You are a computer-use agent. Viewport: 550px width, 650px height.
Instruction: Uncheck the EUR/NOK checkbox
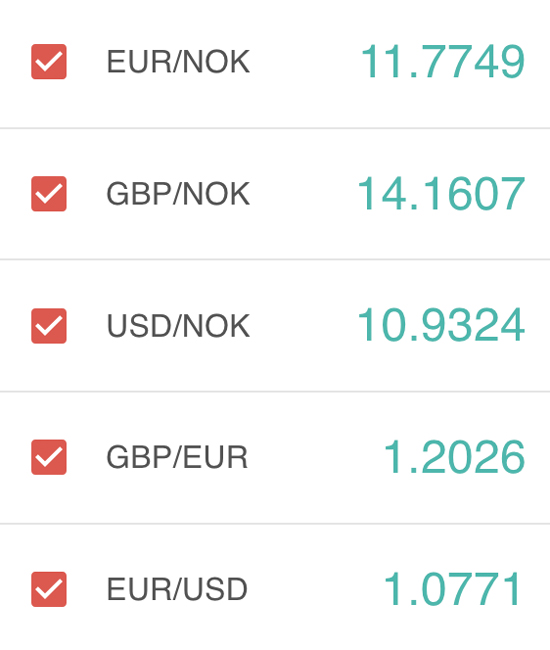tap(49, 61)
